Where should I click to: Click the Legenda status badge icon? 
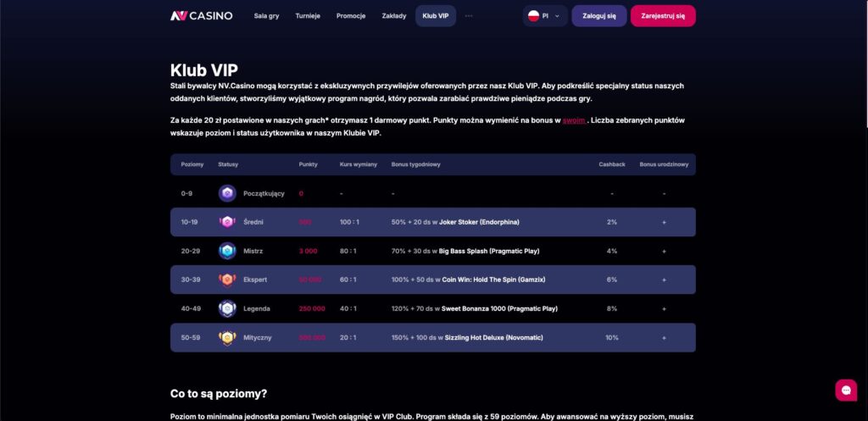click(x=227, y=308)
